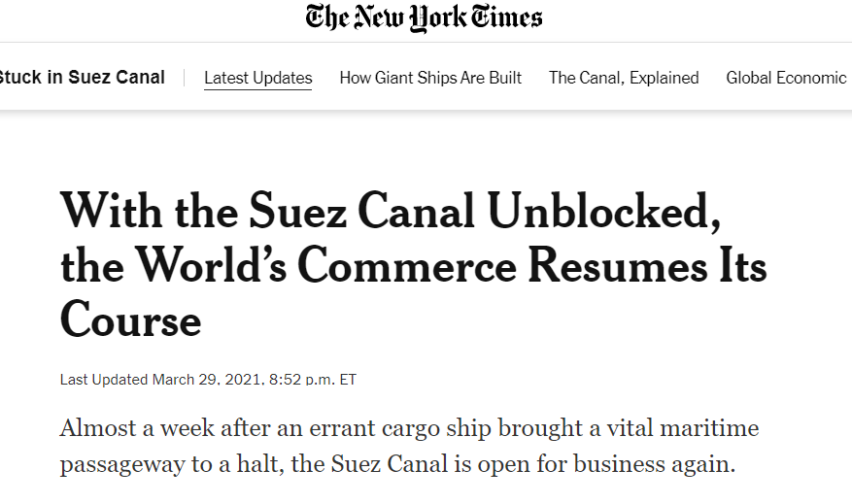This screenshot has width=852, height=504.
Task: Open the How Giant Ships Are Built tab
Action: click(x=430, y=78)
